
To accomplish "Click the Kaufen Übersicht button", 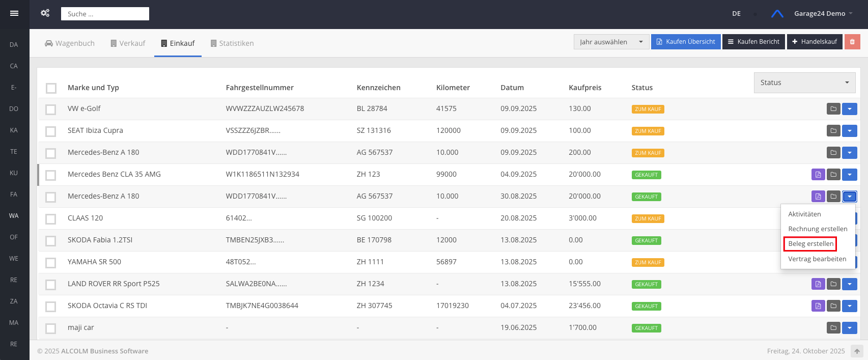I will [685, 42].
